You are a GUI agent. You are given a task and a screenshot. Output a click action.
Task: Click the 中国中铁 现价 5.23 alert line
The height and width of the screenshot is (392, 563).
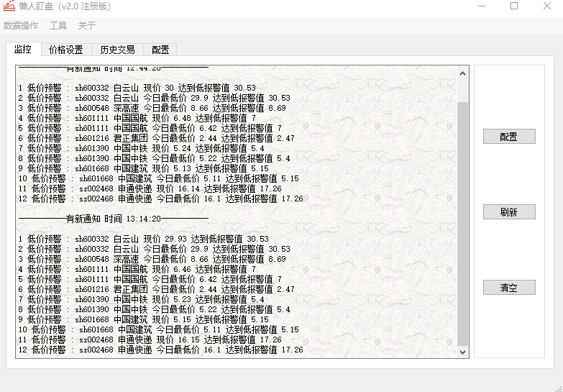[142, 299]
